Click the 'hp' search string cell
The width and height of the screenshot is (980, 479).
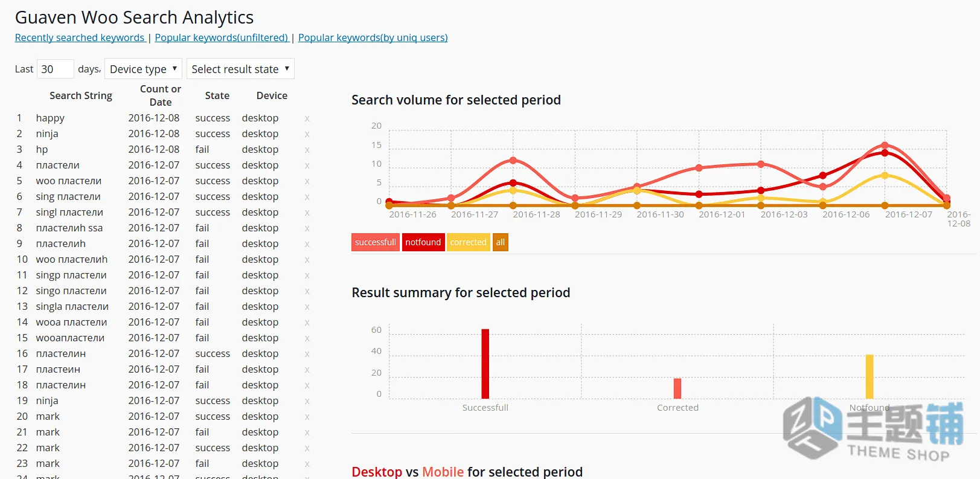pyautogui.click(x=42, y=150)
